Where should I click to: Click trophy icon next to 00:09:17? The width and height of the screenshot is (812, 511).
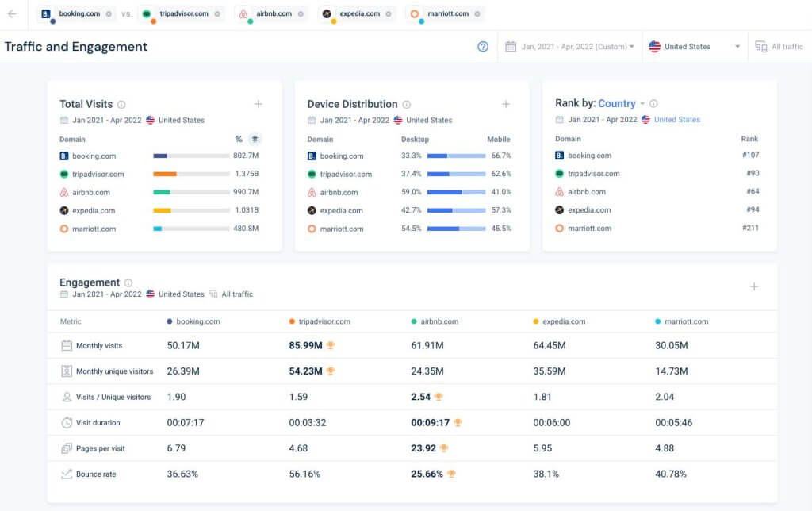tap(458, 422)
